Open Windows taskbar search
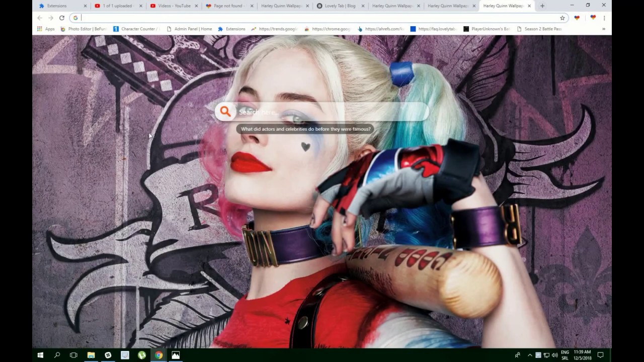Viewport: 644px width, 362px height. pos(57,355)
